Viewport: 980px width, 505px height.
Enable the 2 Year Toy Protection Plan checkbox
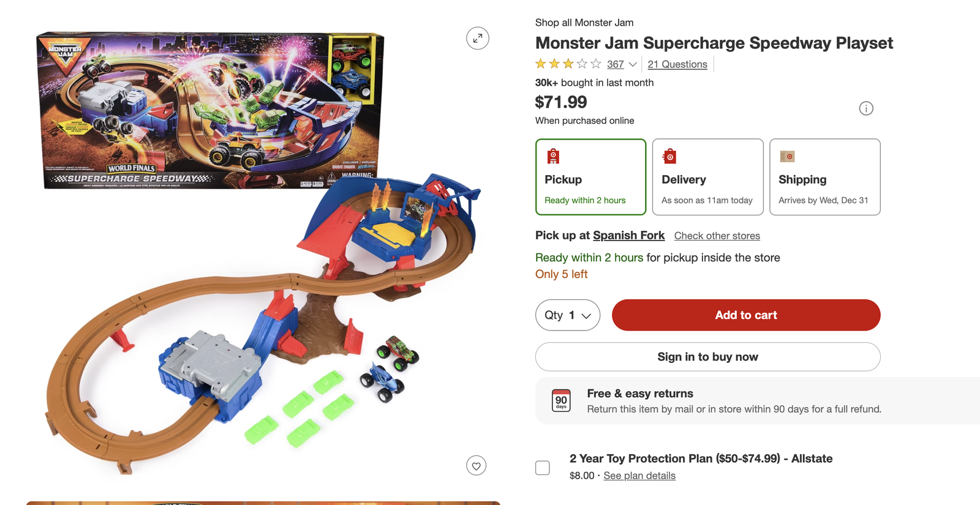543,468
